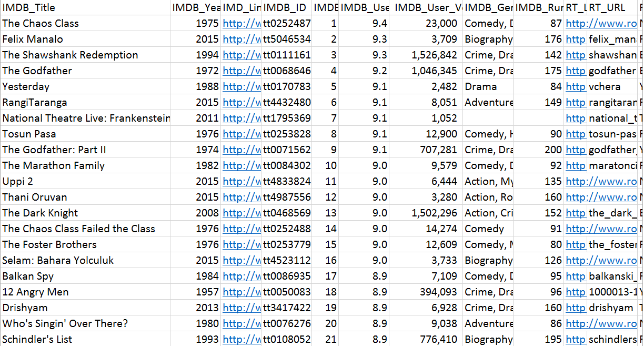644x346 pixels.
Task: Select National Theatre Live: Frankenstein cell
Action: click(x=86, y=118)
